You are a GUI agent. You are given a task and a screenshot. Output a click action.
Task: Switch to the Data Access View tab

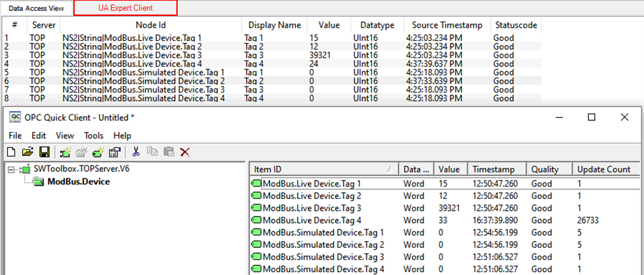[36, 8]
